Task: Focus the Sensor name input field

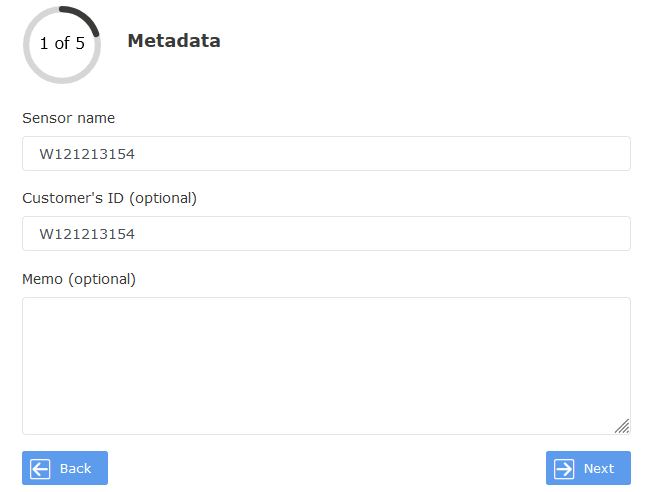Action: pos(326,154)
